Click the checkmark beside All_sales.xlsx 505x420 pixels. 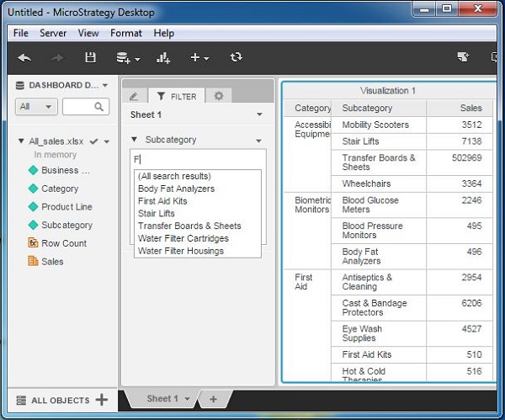[x=94, y=141]
